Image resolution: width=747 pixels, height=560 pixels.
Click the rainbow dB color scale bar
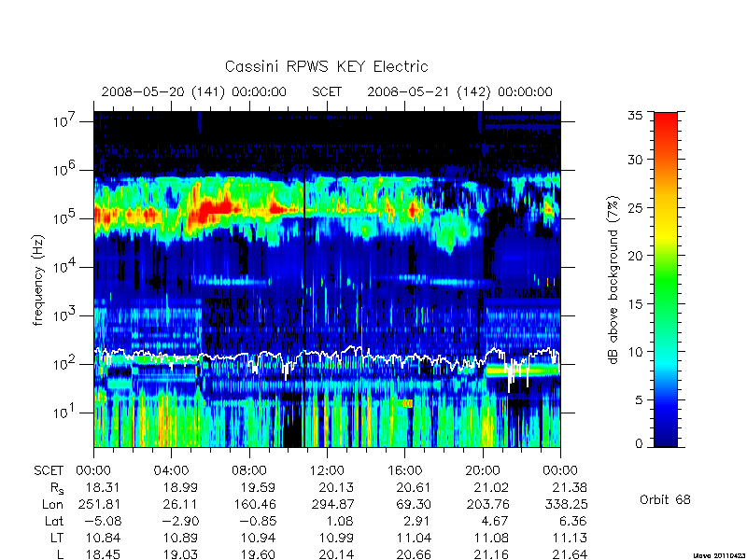666,279
